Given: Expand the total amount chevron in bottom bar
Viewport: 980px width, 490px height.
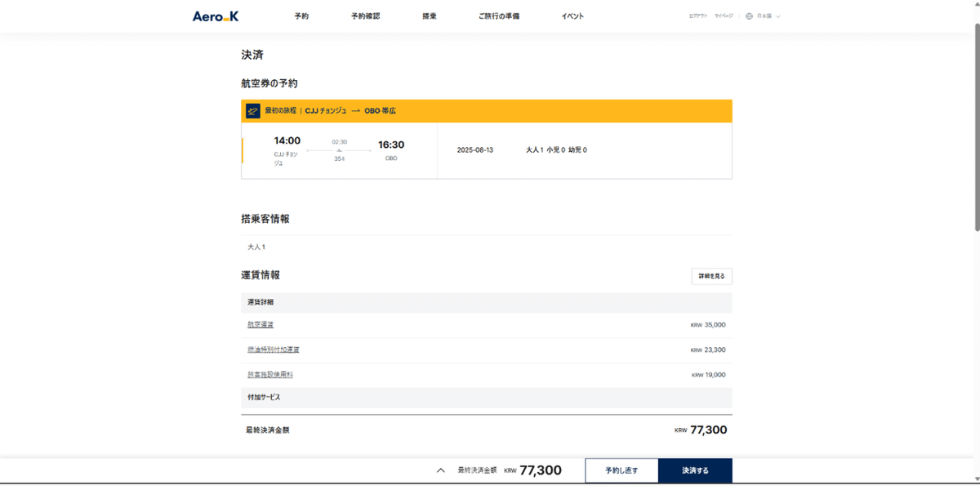Looking at the screenshot, I should pos(441,470).
